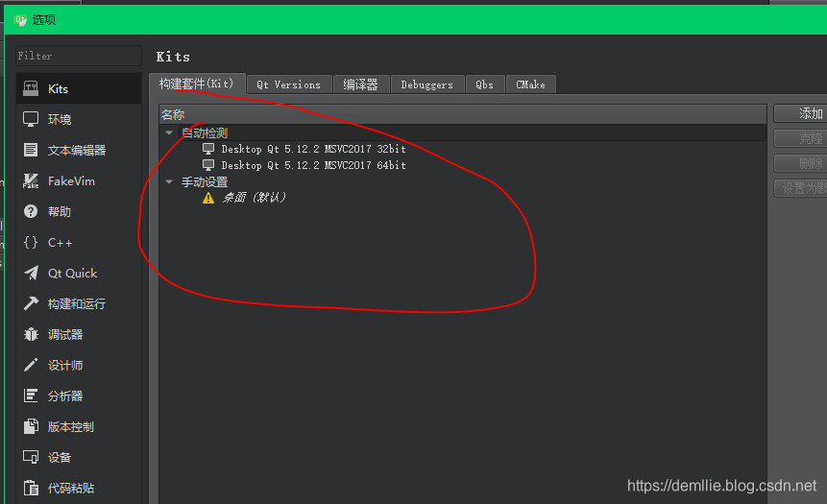Click the 构建和运行 hammer icon
The height and width of the screenshot is (504, 827).
(31, 303)
